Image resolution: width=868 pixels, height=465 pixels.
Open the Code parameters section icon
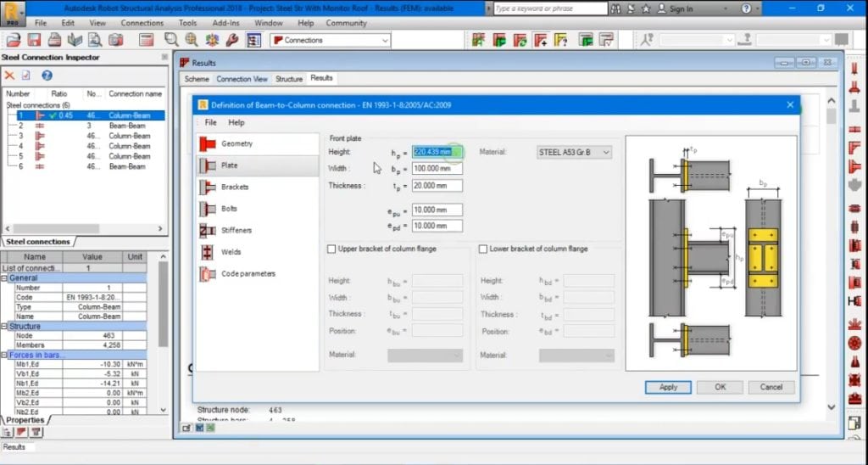pyautogui.click(x=207, y=274)
